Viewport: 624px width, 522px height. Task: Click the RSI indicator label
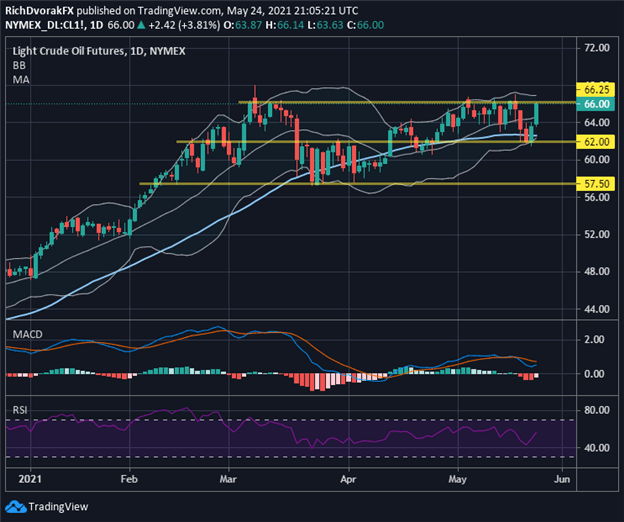pos(20,410)
